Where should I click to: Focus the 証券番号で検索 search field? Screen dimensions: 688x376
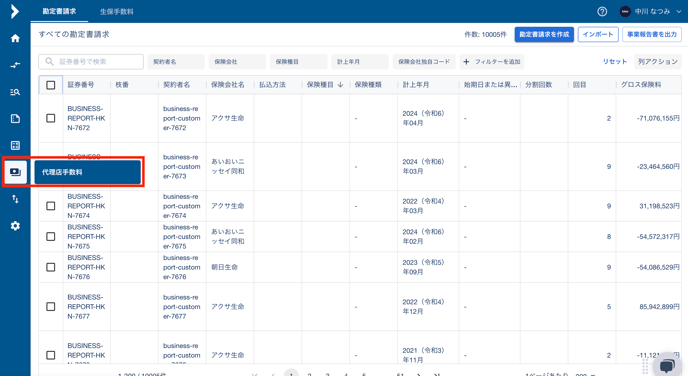click(91, 61)
